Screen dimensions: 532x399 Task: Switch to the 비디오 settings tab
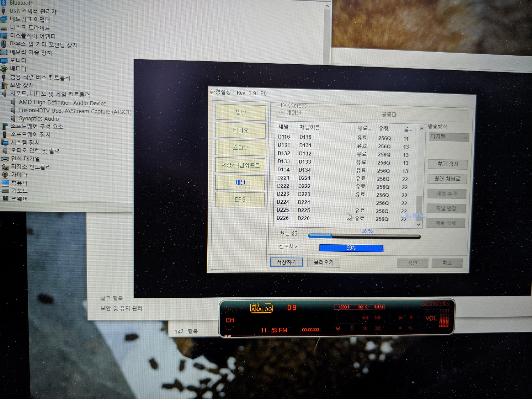coord(240,130)
